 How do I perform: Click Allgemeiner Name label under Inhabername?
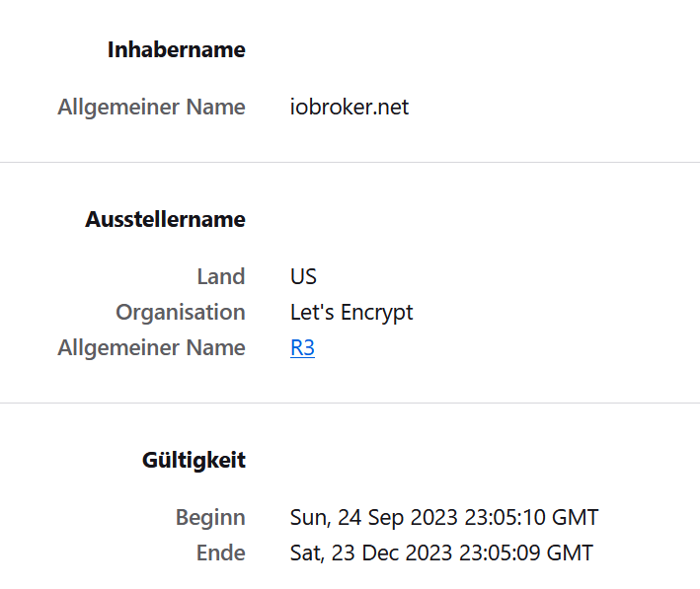151,108
